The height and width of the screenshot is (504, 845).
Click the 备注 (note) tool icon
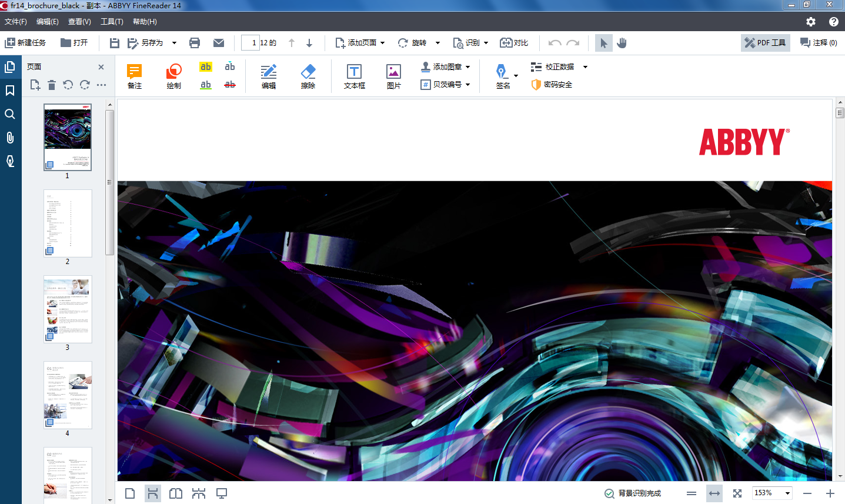tap(135, 72)
